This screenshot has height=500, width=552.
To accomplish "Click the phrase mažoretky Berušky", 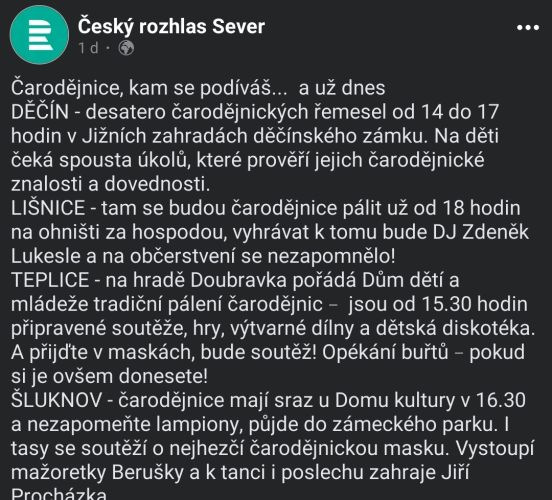I will (x=97, y=473).
